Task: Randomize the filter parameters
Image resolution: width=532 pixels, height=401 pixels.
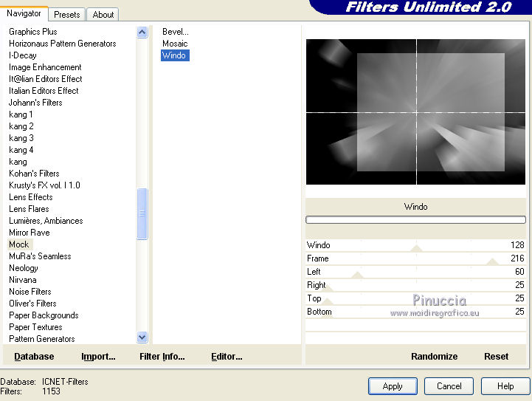Action: [435, 357]
